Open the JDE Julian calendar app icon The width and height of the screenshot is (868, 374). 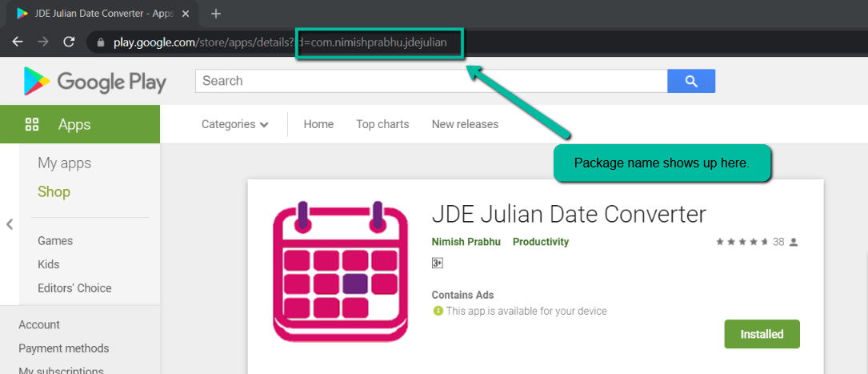click(341, 271)
